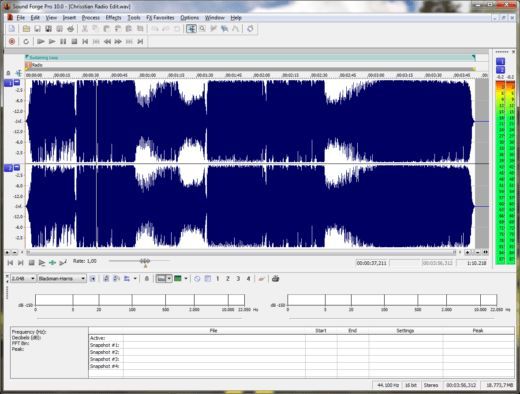The height and width of the screenshot is (394, 520).
Task: Click channel 2 meter button in meters panel
Action: [500, 70]
